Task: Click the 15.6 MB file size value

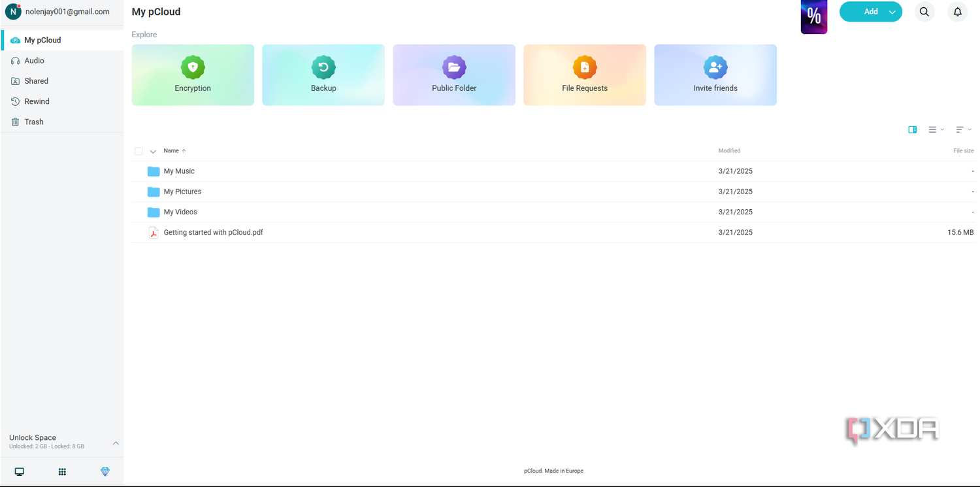Action: 960,232
